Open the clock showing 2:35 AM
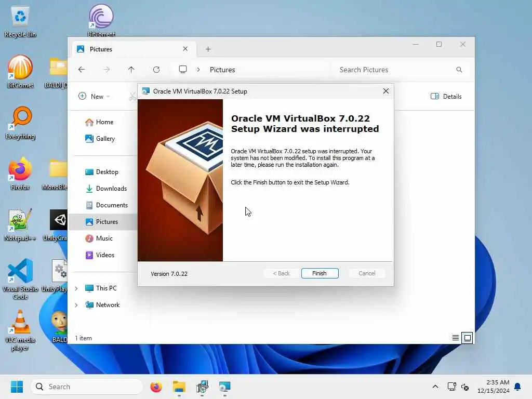 click(494, 387)
